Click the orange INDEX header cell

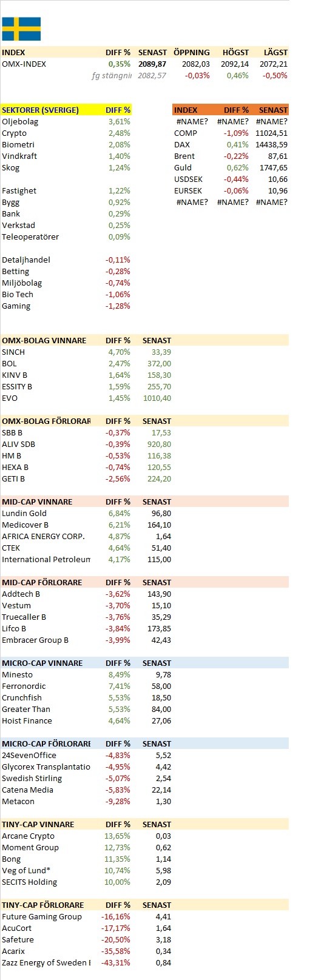pos(186,110)
